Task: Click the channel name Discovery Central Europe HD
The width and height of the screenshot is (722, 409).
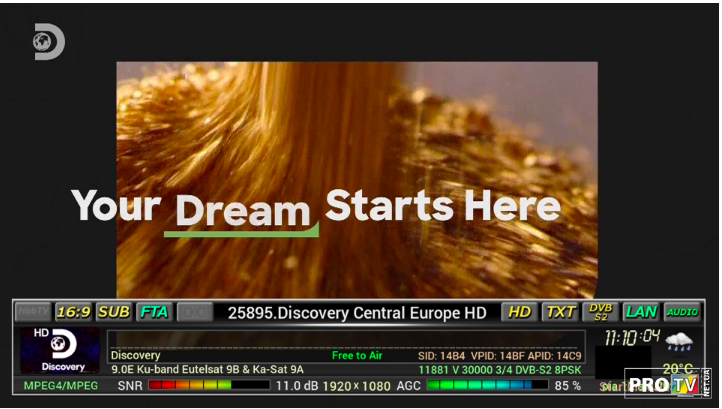Action: [x=357, y=313]
